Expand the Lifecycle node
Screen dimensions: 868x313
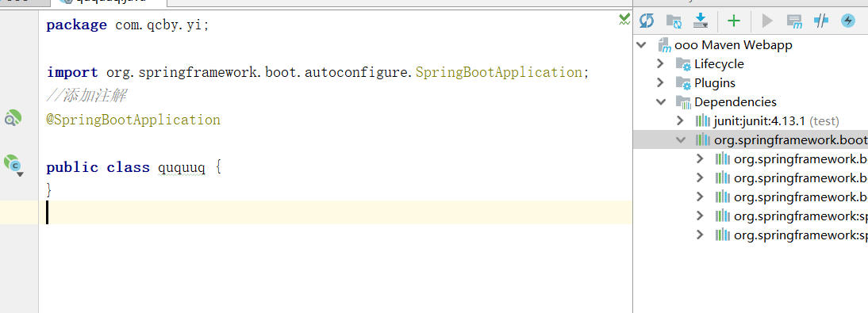pyautogui.click(x=660, y=63)
